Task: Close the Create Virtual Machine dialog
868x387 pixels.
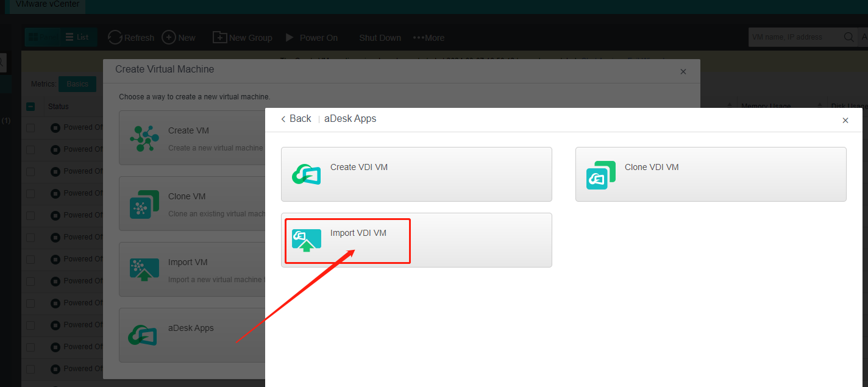Action: [x=683, y=72]
